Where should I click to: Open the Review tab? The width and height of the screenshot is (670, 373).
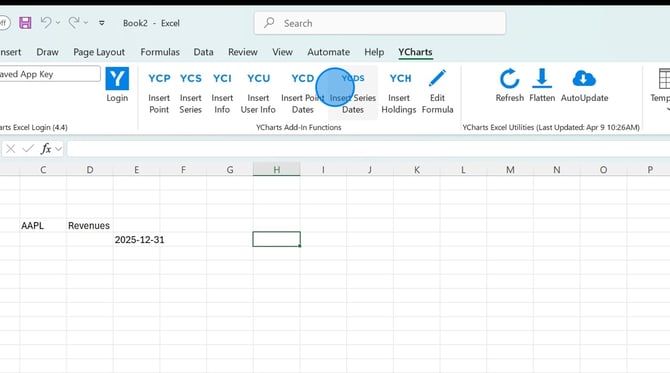coord(243,52)
